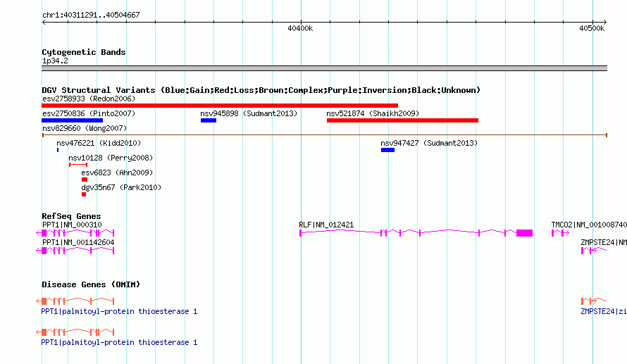Viewport: 627px width, 364px height.
Task: Click the orange ZMPSTE24 OMIM gene glyph
Action: coord(594,301)
